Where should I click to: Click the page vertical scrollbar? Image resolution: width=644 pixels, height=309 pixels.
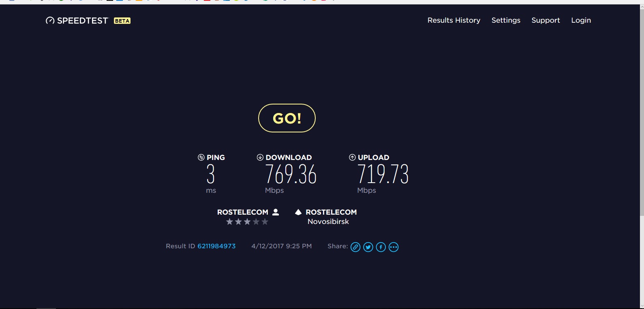coord(642,156)
